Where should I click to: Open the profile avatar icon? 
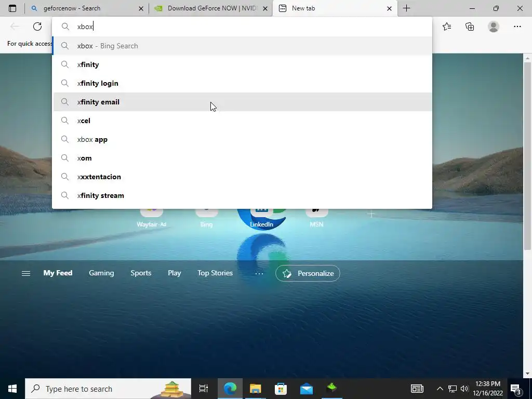494,26
